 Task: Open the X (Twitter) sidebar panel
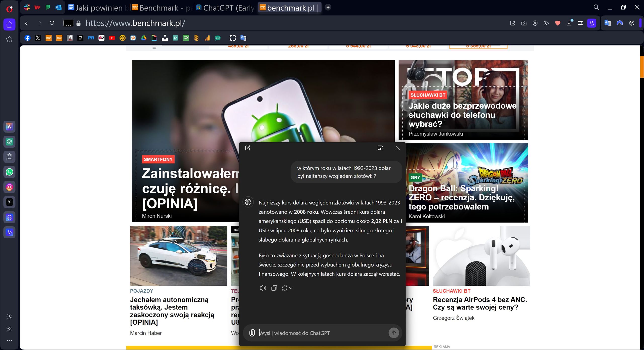point(9,202)
